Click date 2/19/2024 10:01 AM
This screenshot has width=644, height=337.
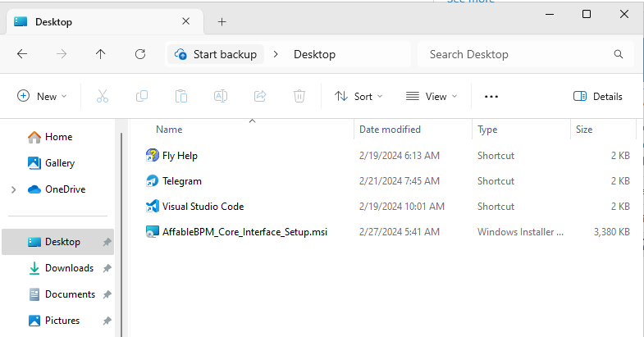tap(402, 207)
